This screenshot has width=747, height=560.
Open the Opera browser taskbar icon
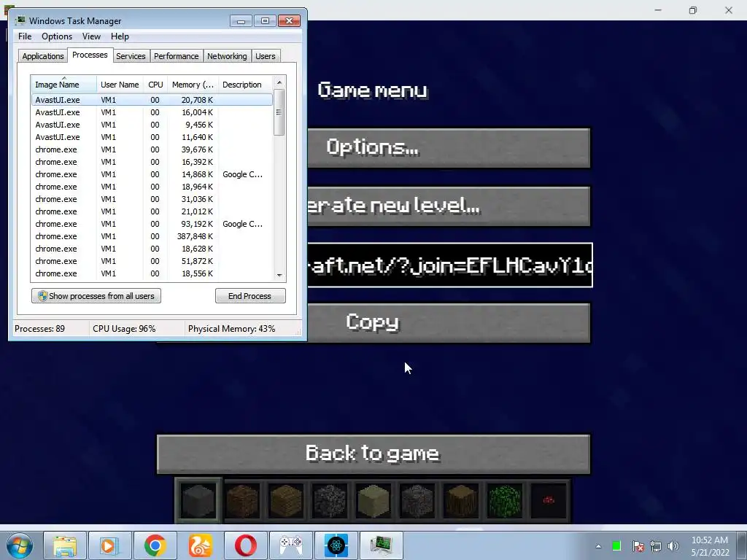246,545
